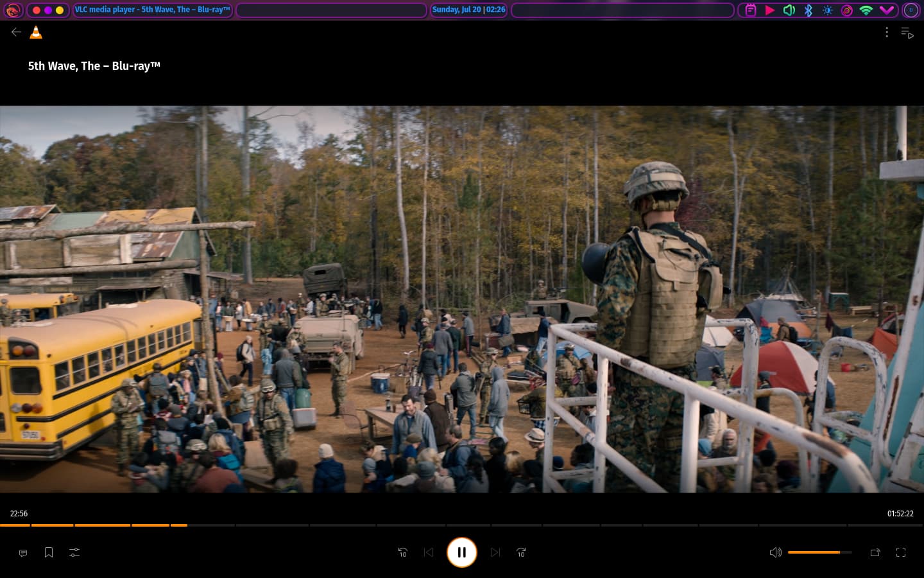Click the video frame area
The width and height of the screenshot is (924, 578).
(x=462, y=299)
